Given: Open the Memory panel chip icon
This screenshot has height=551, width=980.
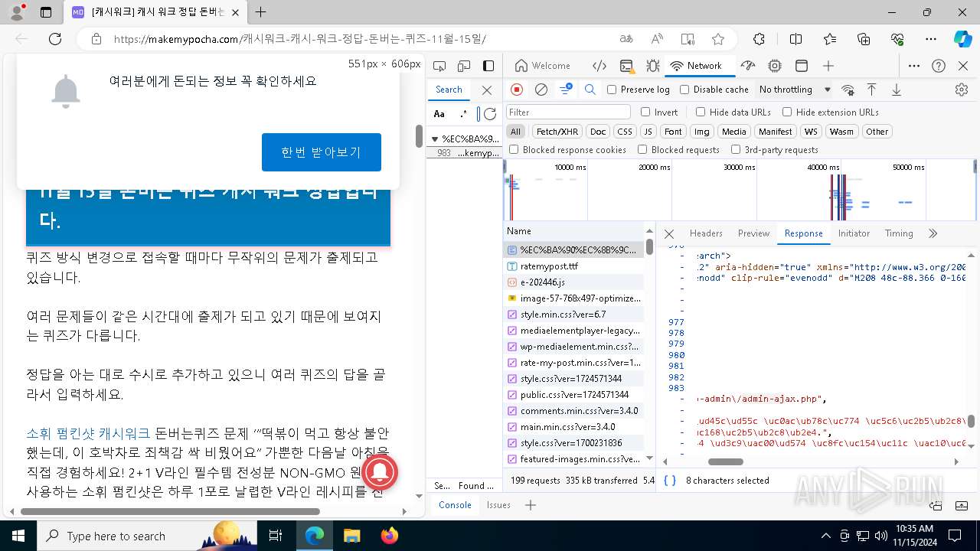Looking at the screenshot, I should pos(775,66).
